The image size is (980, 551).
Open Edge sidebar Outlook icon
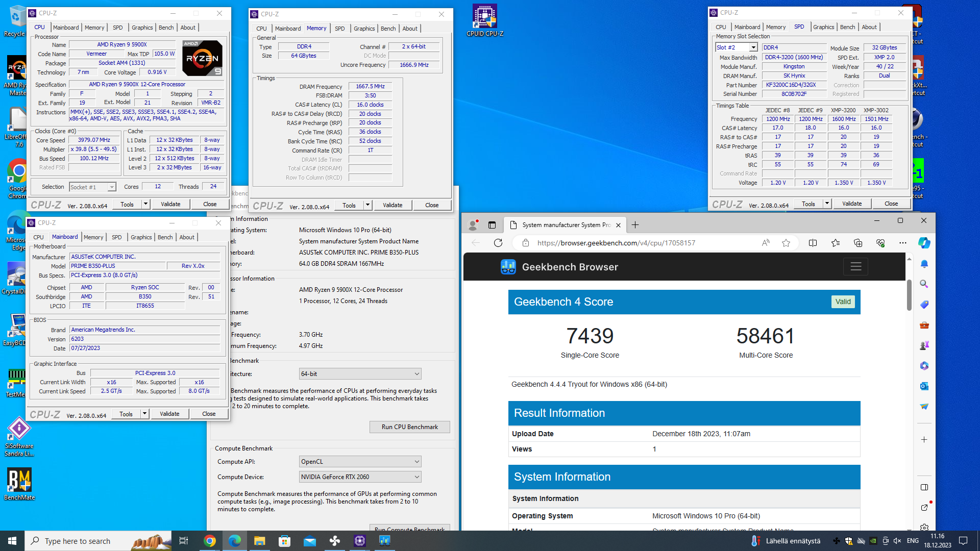click(924, 386)
